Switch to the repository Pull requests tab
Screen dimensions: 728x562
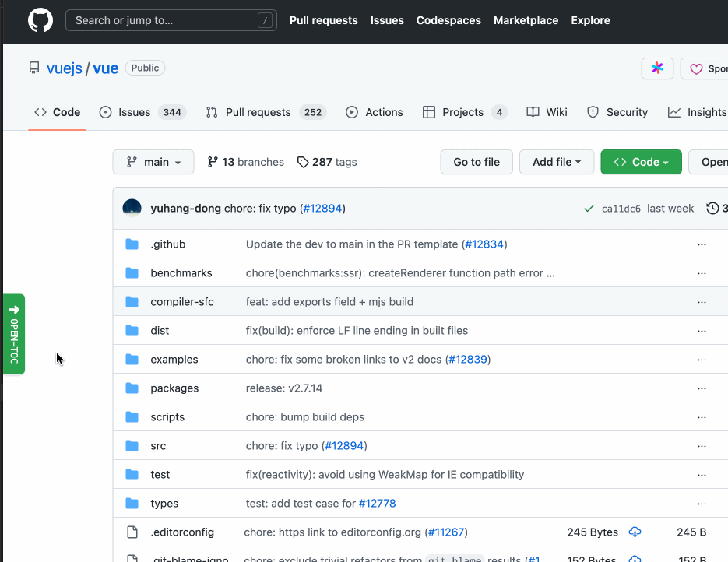tap(266, 112)
